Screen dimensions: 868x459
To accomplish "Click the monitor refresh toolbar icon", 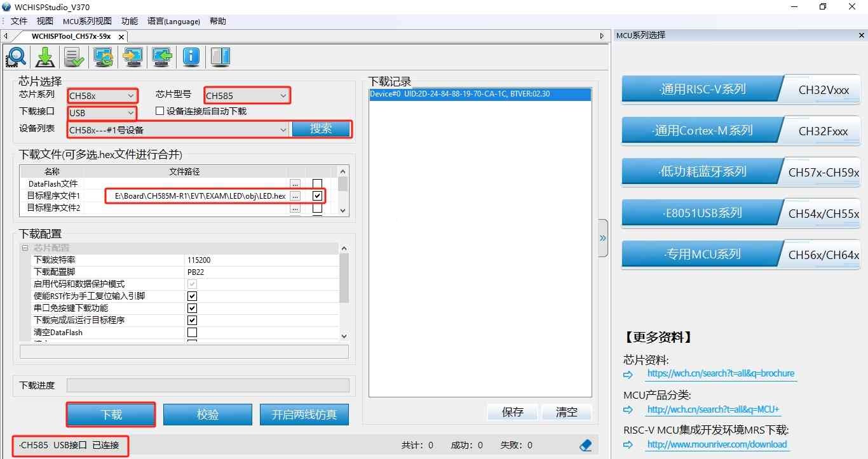I will (x=104, y=57).
